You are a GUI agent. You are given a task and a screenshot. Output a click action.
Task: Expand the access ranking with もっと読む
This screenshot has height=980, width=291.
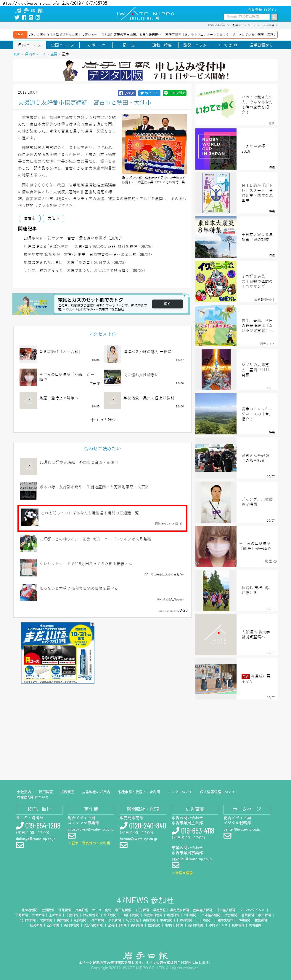(102, 420)
